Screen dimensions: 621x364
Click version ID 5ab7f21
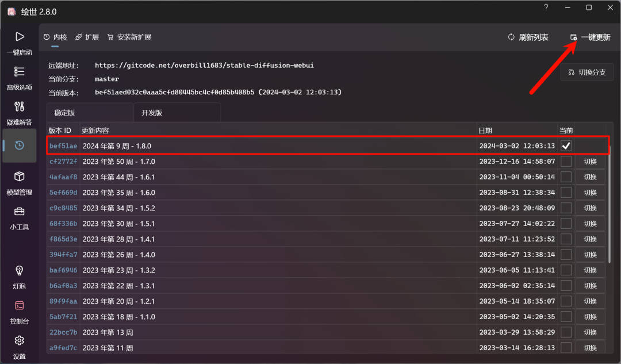pyautogui.click(x=63, y=316)
